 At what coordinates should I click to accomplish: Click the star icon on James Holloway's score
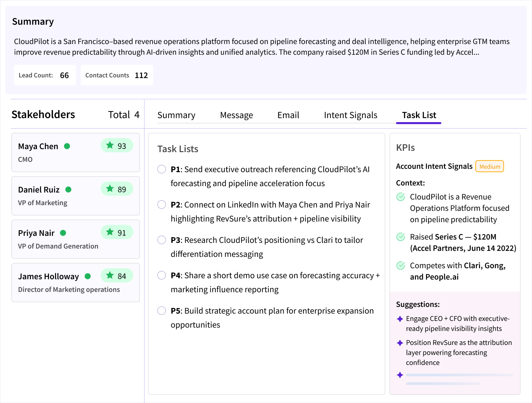pyautogui.click(x=110, y=275)
